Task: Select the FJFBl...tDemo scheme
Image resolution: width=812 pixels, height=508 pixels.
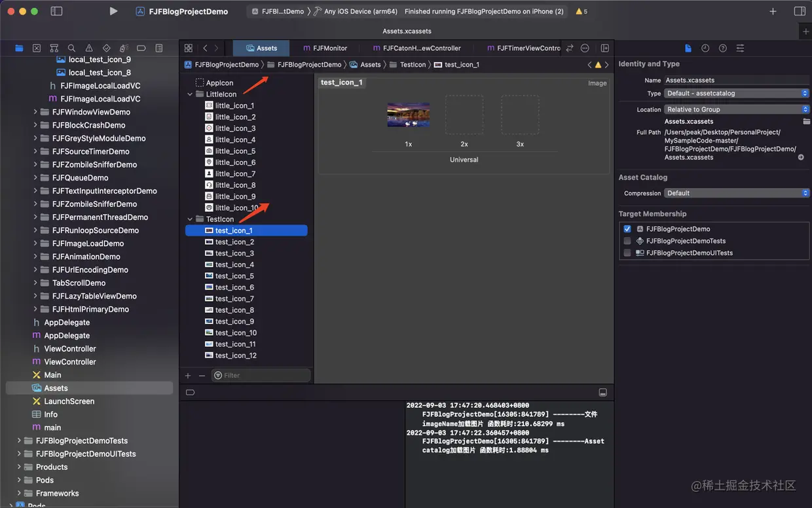Action: pos(278,12)
